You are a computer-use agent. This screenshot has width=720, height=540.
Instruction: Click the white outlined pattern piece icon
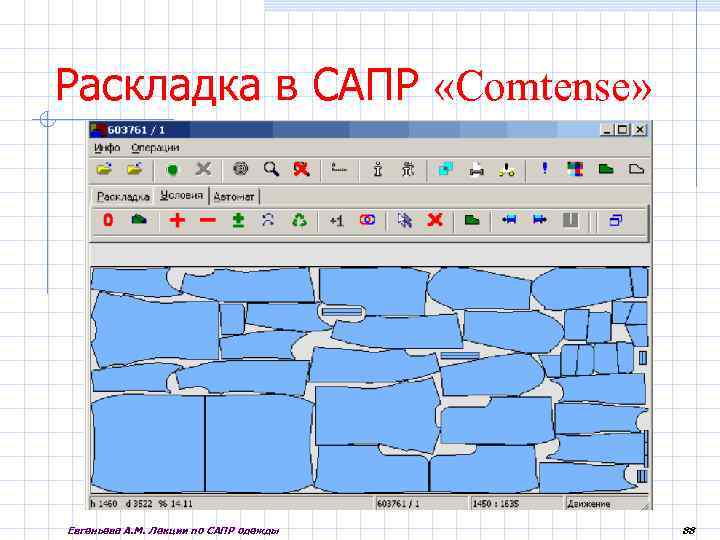click(636, 169)
